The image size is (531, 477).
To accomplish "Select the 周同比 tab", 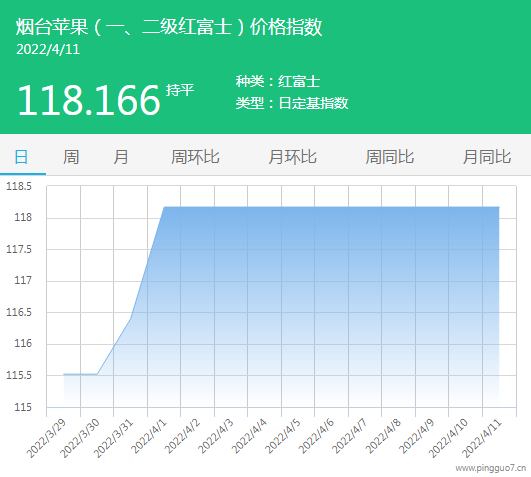I will click(x=389, y=157).
